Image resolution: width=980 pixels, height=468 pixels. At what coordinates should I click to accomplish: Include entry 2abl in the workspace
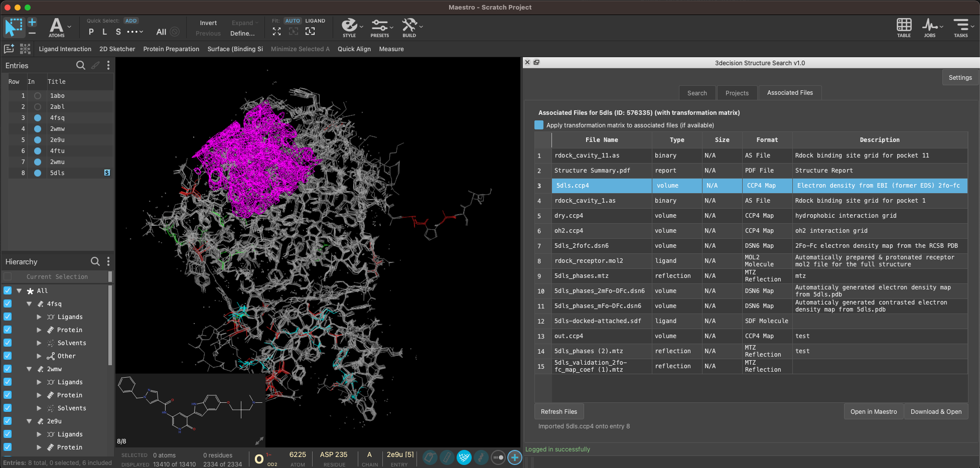tap(38, 107)
